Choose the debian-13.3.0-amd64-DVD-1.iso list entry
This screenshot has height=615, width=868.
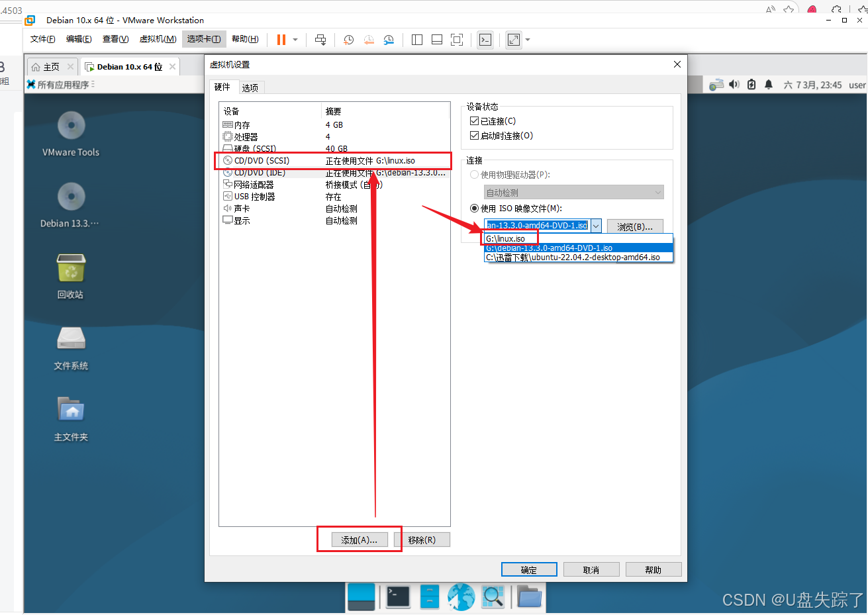pyautogui.click(x=579, y=248)
